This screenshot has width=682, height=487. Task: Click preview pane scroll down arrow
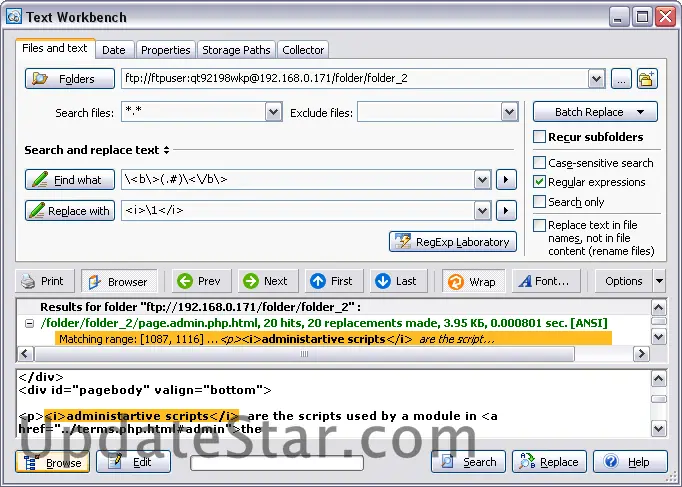click(659, 429)
